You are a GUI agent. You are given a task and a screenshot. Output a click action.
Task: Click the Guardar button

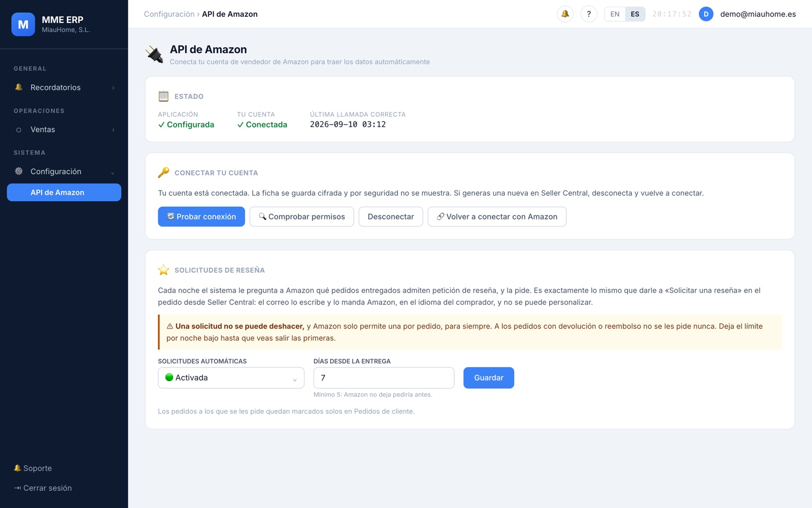click(x=489, y=378)
